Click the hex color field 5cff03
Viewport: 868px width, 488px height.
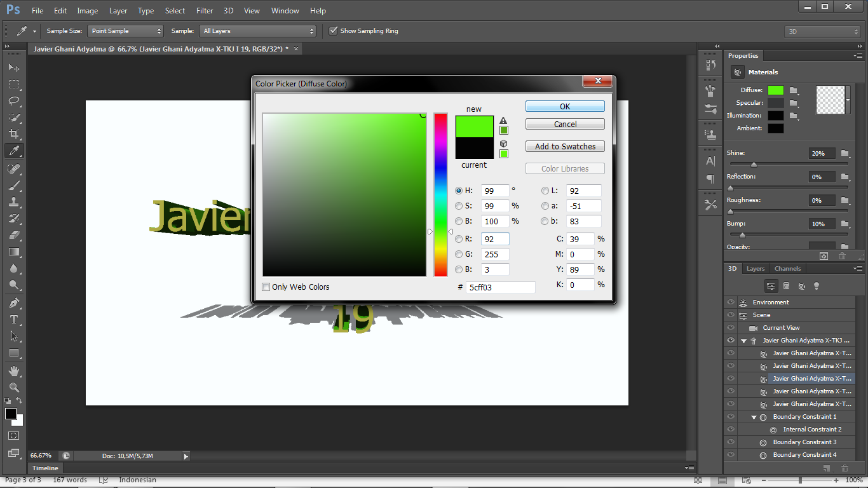pos(501,287)
